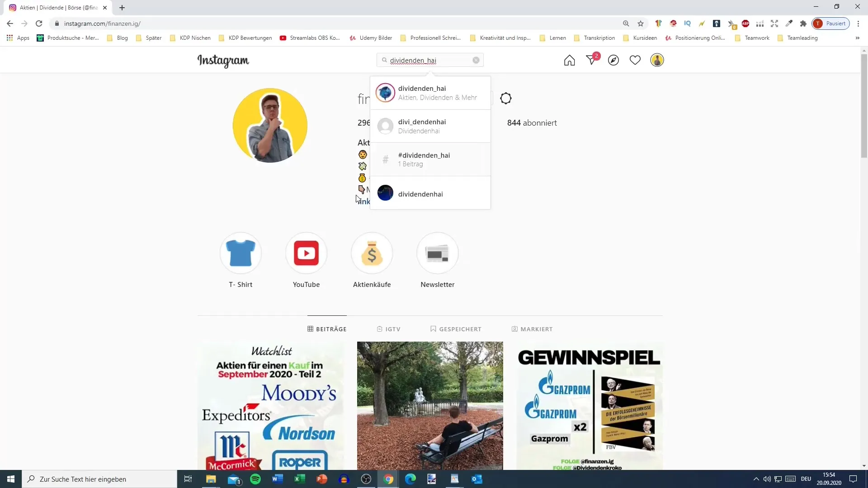The width and height of the screenshot is (868, 488).
Task: Show hidden system tray icons
Action: click(756, 479)
